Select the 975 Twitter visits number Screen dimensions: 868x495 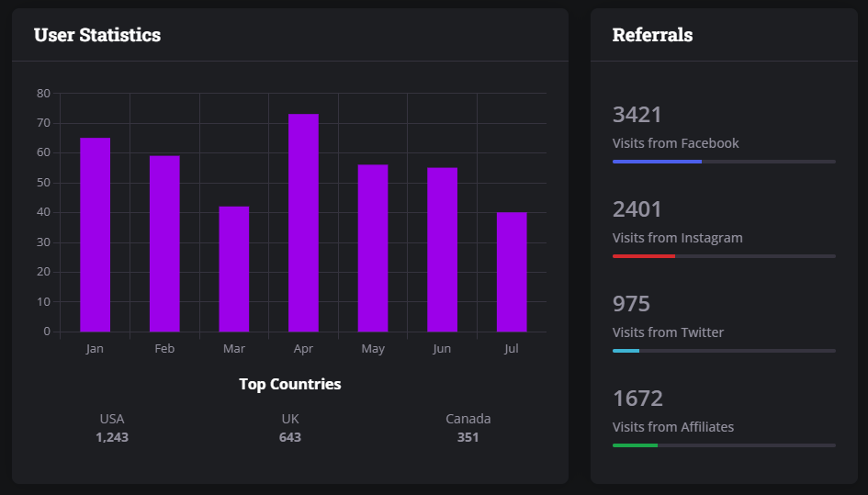pos(631,304)
